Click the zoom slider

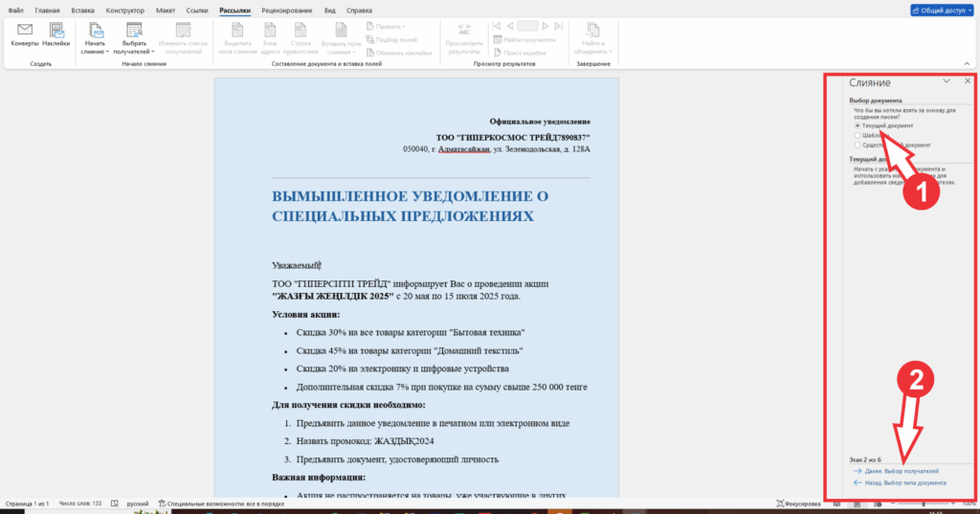[x=924, y=503]
